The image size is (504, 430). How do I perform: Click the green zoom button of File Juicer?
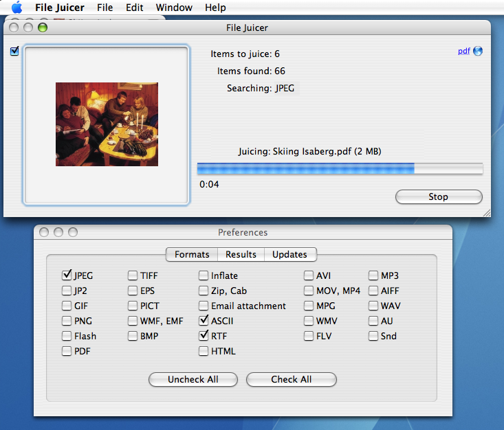tap(43, 27)
